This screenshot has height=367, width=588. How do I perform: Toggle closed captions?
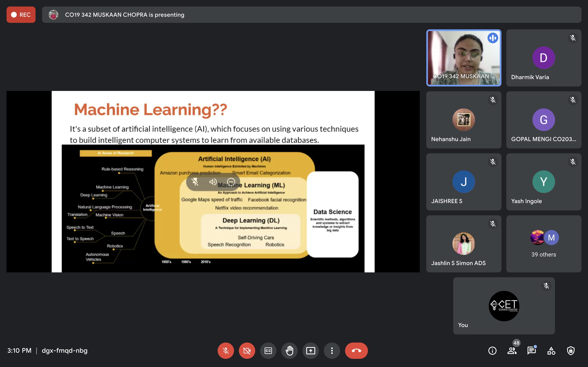pos(268,350)
